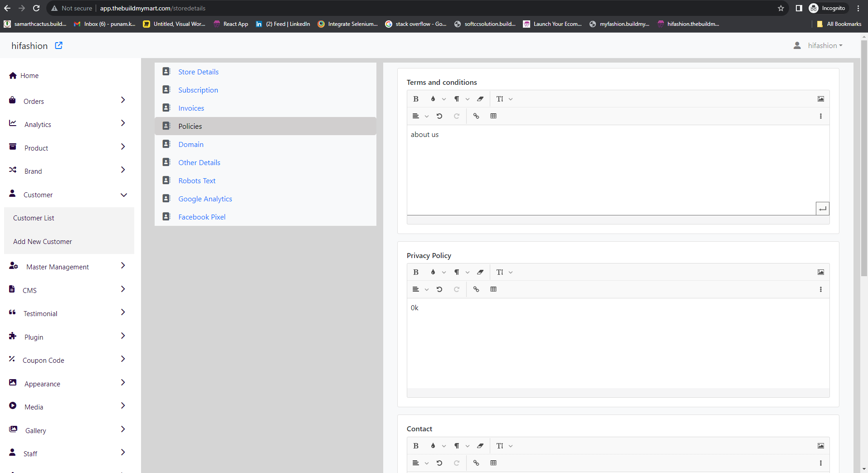The height and width of the screenshot is (473, 868).
Task: Clear formatting in Privacy Policy editor
Action: (x=480, y=272)
